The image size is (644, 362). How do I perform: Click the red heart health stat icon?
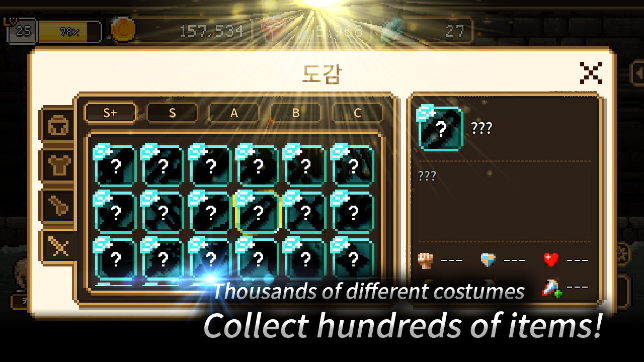pos(551,259)
